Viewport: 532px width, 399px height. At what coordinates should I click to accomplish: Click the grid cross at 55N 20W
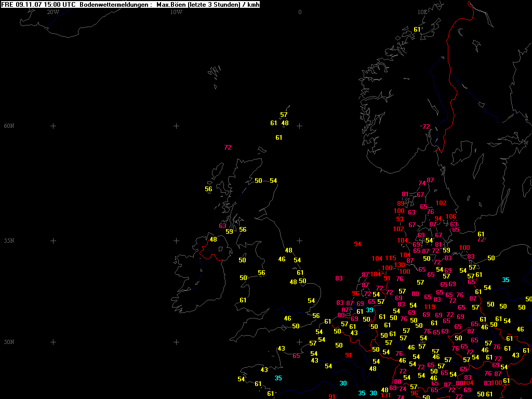(53, 241)
